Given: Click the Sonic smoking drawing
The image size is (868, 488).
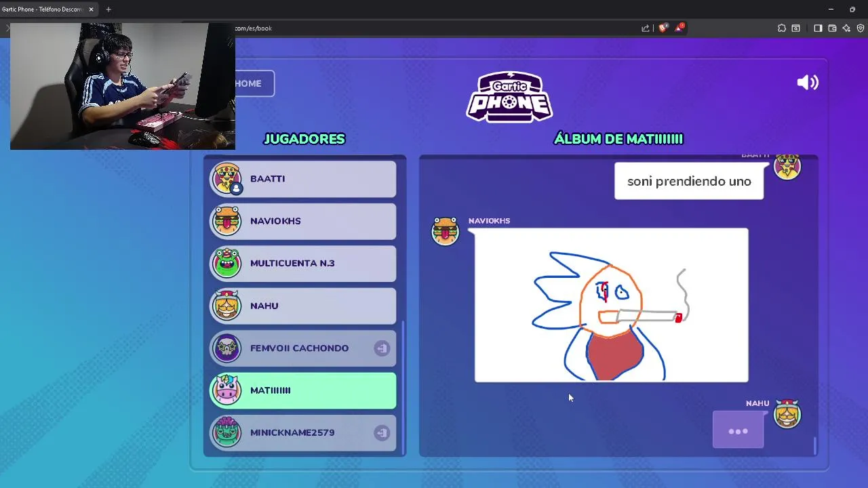Looking at the screenshot, I should click(612, 306).
